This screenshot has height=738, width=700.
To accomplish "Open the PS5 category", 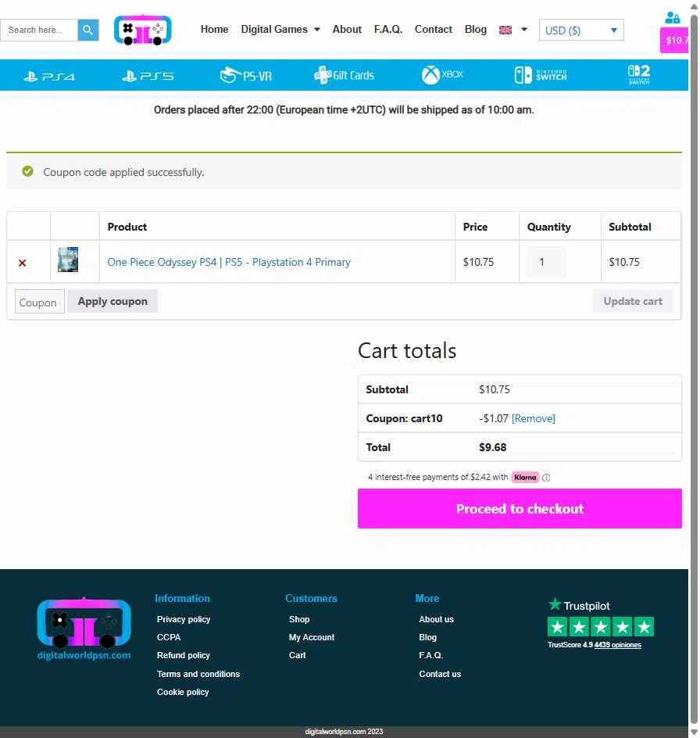I will pyautogui.click(x=148, y=76).
